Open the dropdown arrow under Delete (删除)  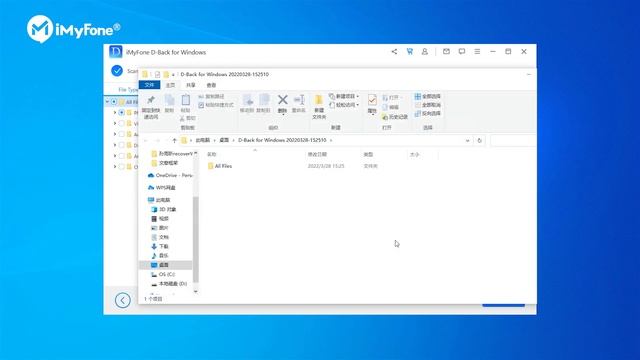tap(283, 115)
